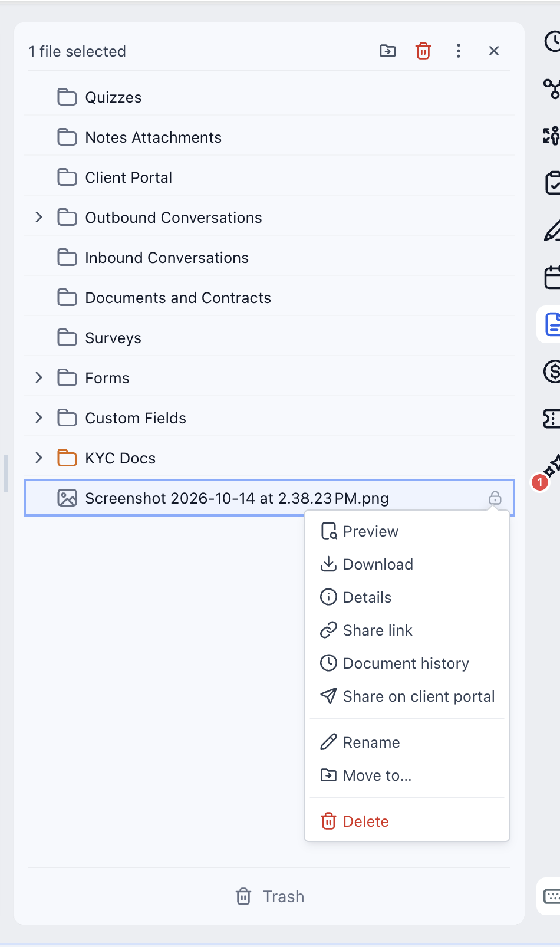
Task: Open the three-dot more options menu
Action: 459,51
